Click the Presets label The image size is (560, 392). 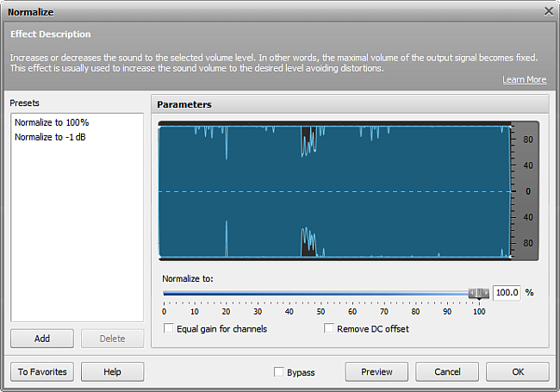[x=24, y=103]
